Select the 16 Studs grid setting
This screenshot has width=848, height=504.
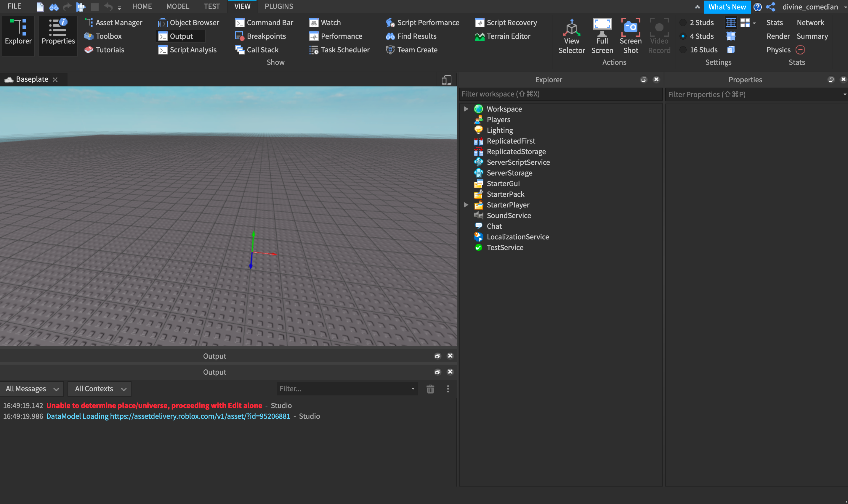[699, 50]
